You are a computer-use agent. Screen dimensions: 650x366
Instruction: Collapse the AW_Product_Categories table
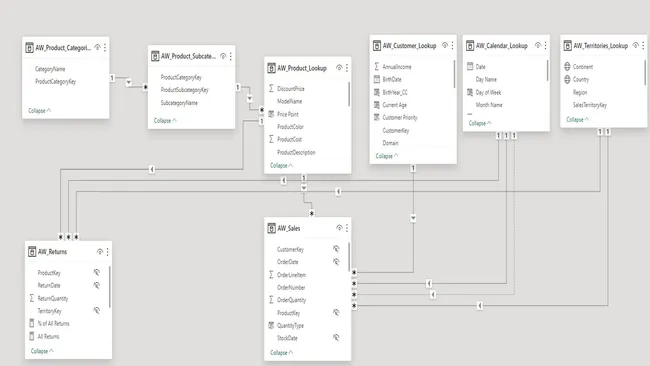point(39,111)
